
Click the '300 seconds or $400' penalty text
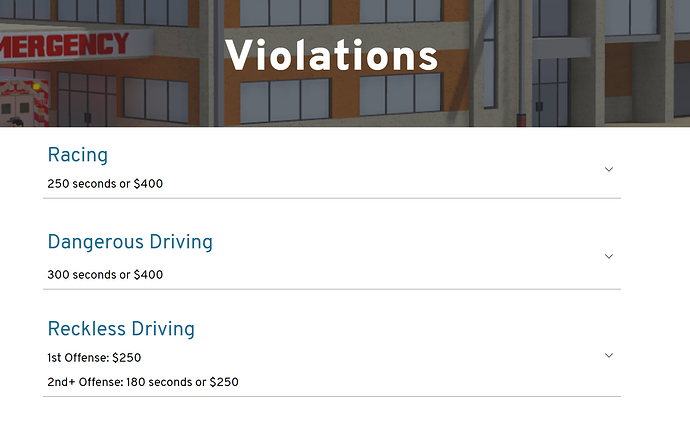105,275
